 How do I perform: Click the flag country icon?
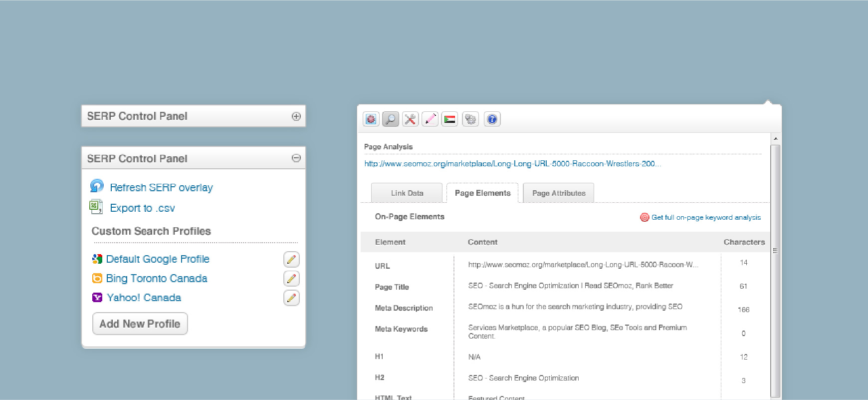[449, 119]
